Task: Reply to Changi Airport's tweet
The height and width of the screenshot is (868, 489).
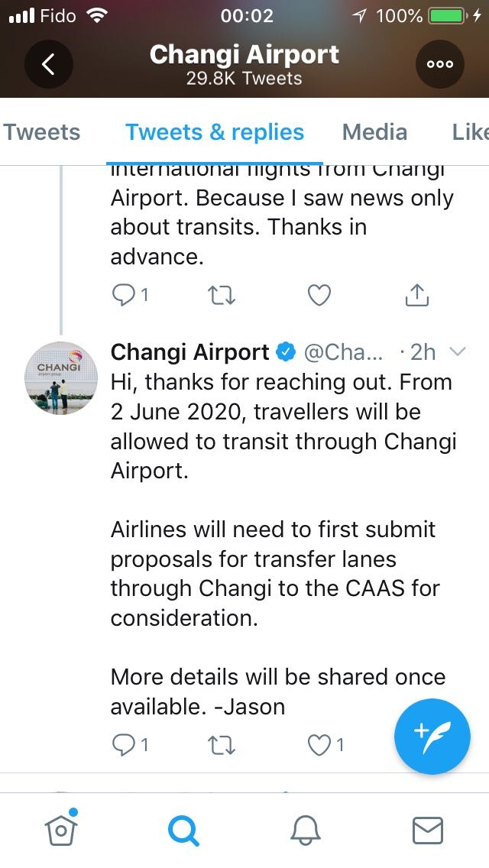Action: [x=124, y=744]
